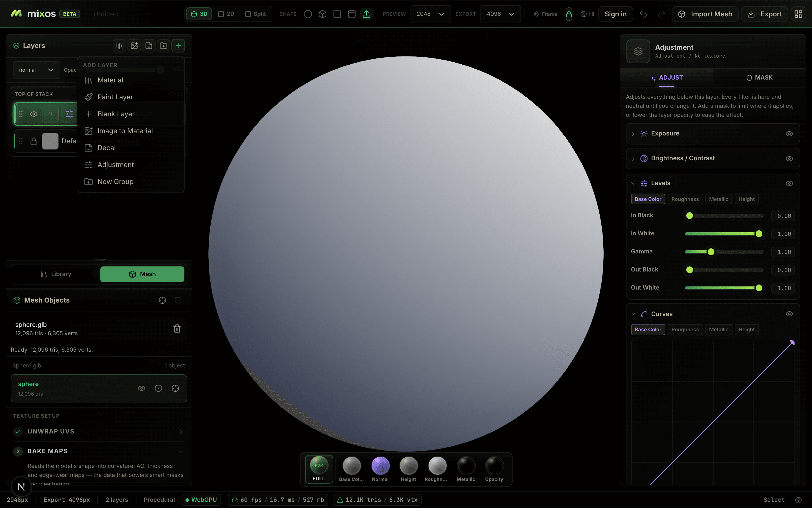The width and height of the screenshot is (812, 508).
Task: Click the Levels Out Black slider handle
Action: tap(690, 270)
